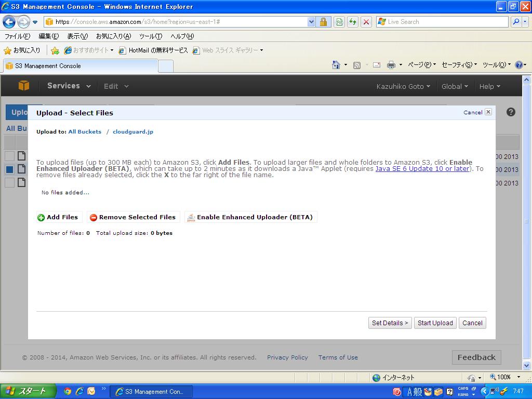Click the AWS orange cube logo
Image resolution: width=532 pixels, height=399 pixels.
pyautogui.click(x=24, y=86)
